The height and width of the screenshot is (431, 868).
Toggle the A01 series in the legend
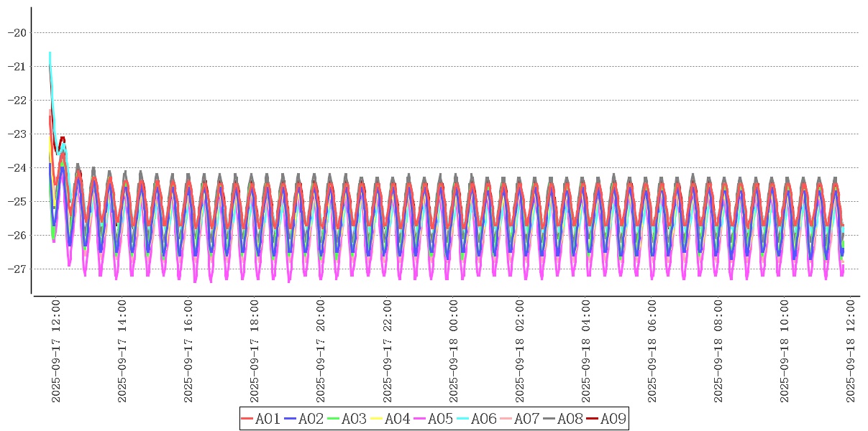pyautogui.click(x=261, y=419)
